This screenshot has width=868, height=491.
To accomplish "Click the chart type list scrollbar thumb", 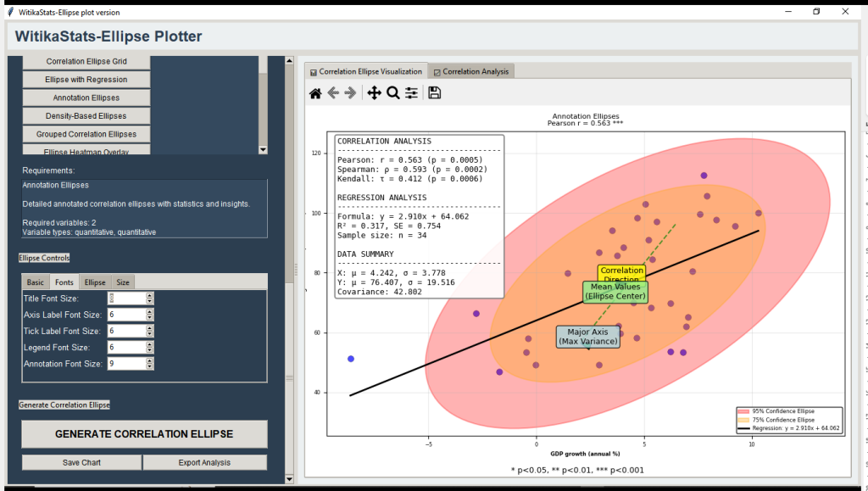I will 263,64.
